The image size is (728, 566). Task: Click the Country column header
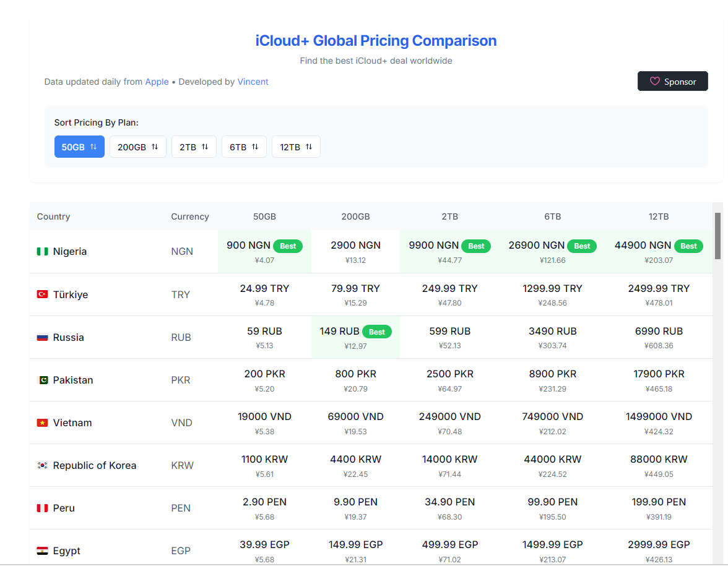click(53, 217)
